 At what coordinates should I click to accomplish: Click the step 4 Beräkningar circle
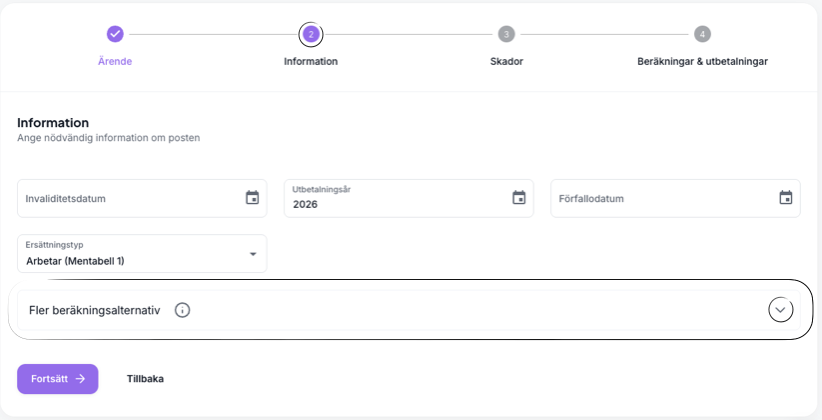703,34
